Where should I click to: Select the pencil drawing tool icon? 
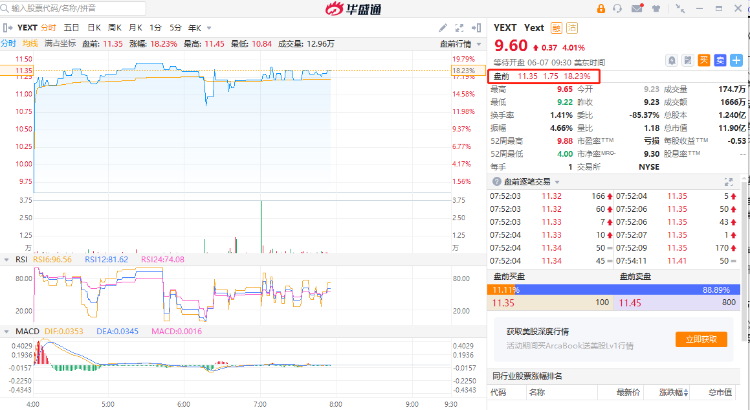[443, 28]
